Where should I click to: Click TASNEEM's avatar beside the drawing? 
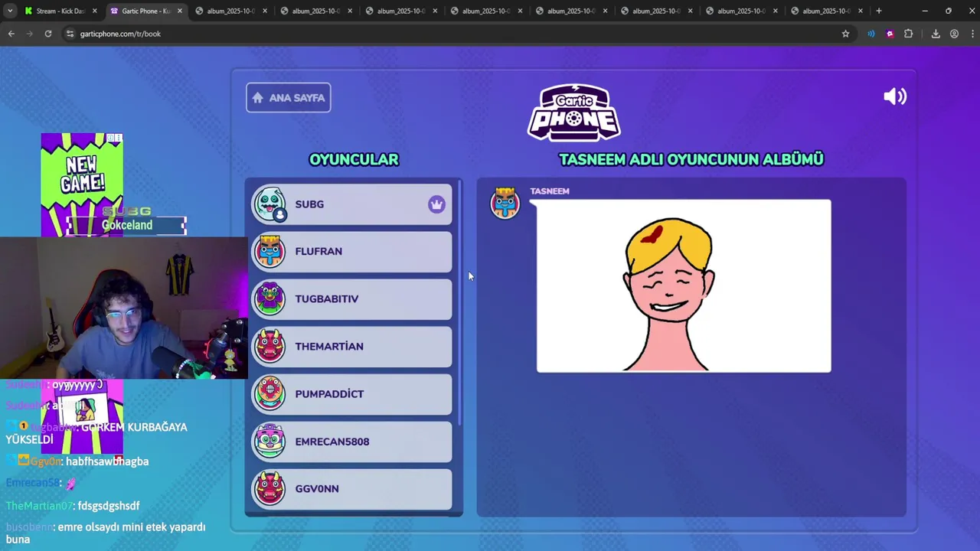(505, 203)
